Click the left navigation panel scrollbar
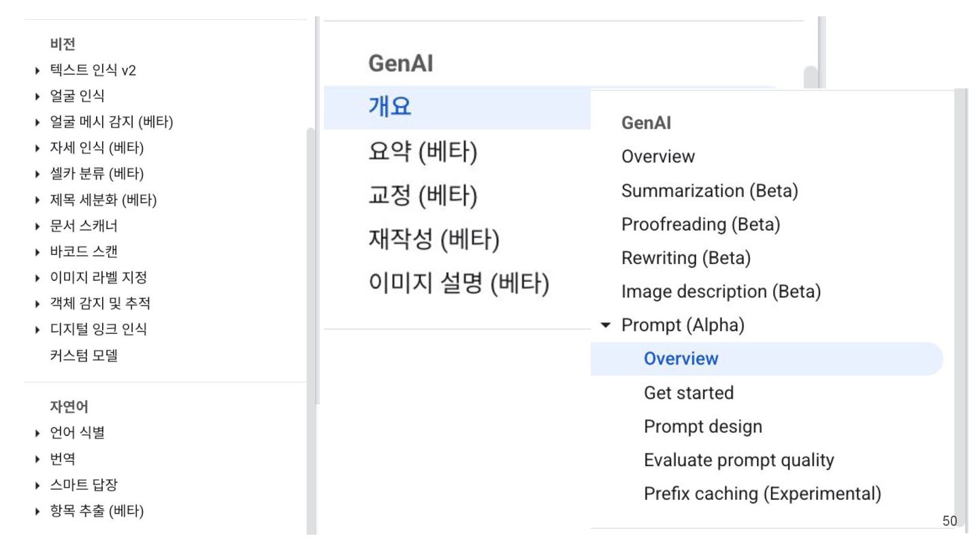 point(312,272)
